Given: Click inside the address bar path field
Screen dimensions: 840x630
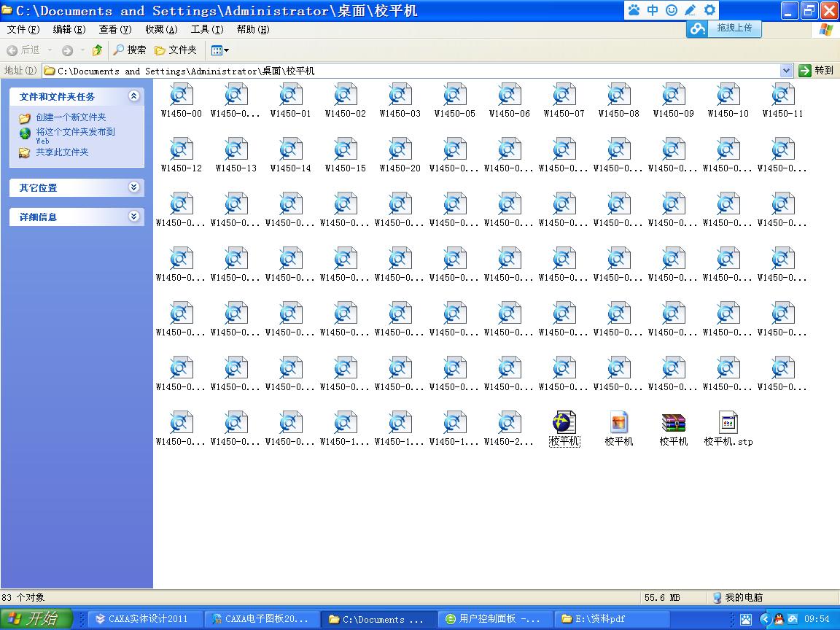Looking at the screenshot, I should click(413, 71).
